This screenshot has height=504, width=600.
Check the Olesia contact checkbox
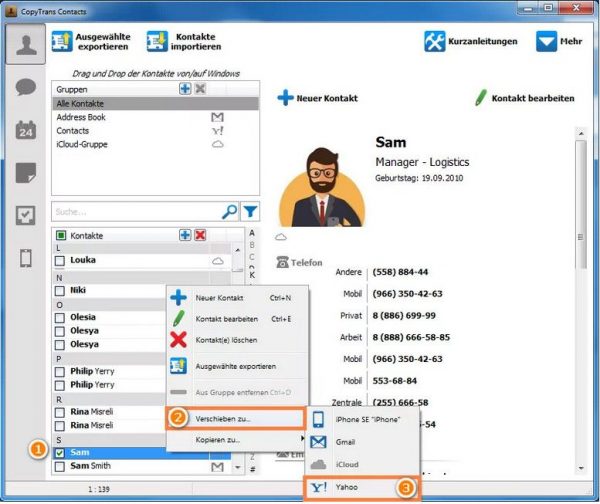click(x=60, y=318)
